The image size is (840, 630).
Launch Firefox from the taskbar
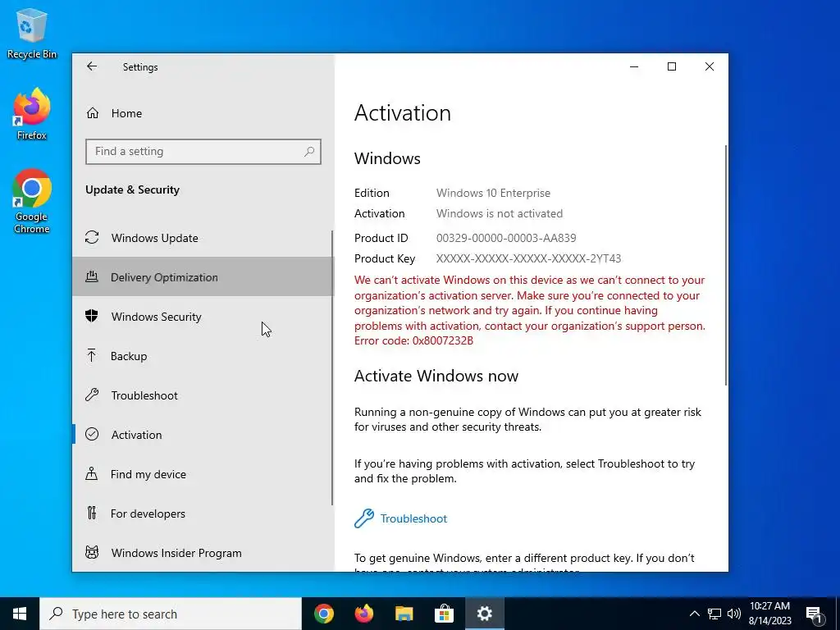[363, 614]
